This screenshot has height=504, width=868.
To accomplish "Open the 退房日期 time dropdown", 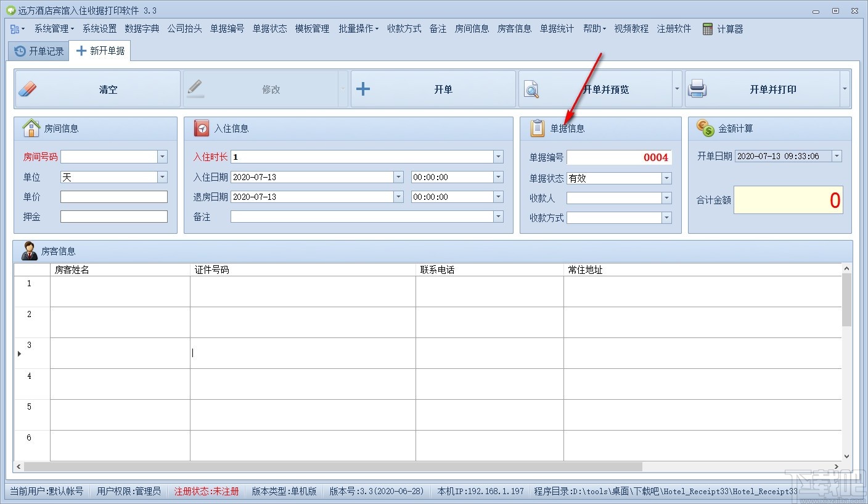I will pos(498,197).
